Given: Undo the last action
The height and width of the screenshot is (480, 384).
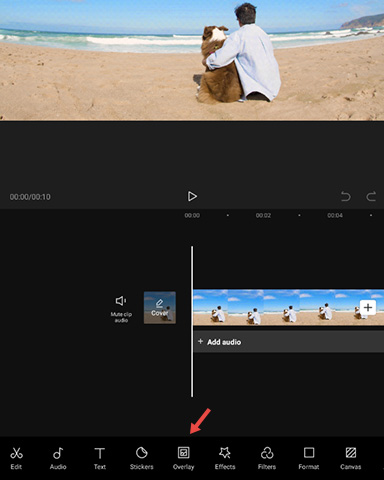Looking at the screenshot, I should click(345, 196).
